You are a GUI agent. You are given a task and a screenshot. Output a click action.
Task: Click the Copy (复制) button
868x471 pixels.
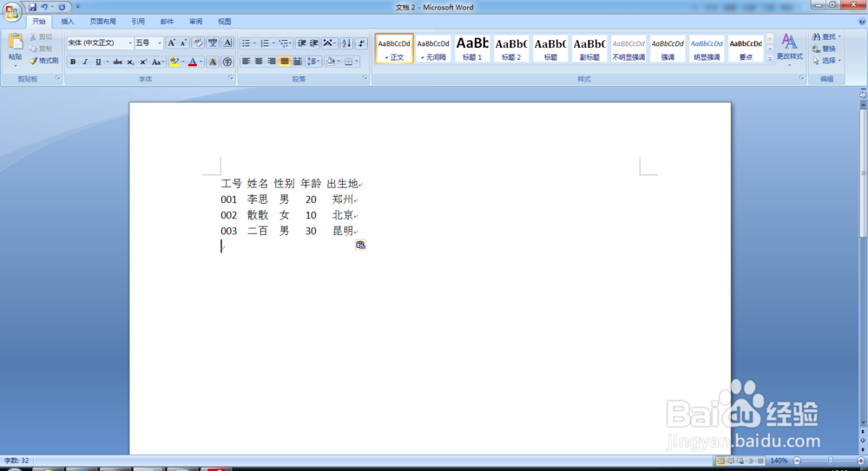(x=42, y=49)
